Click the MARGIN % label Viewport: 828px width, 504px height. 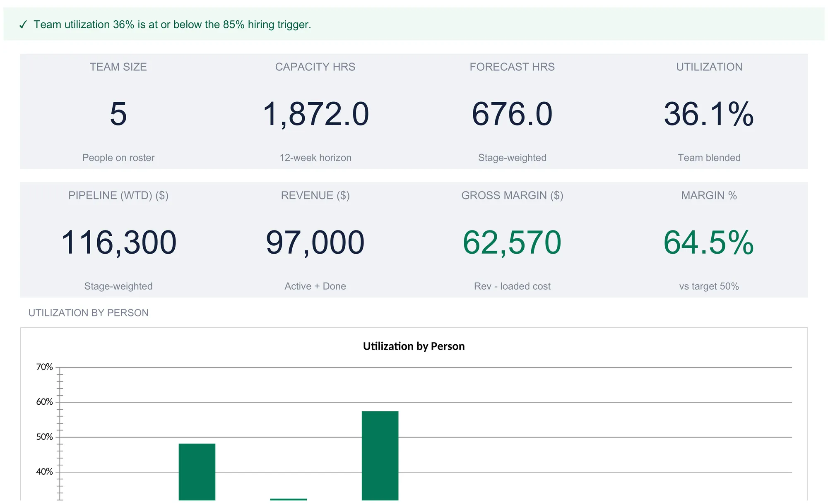709,195
